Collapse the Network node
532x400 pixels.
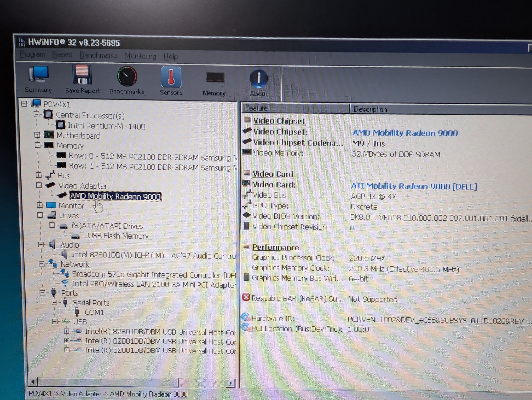pos(41,264)
